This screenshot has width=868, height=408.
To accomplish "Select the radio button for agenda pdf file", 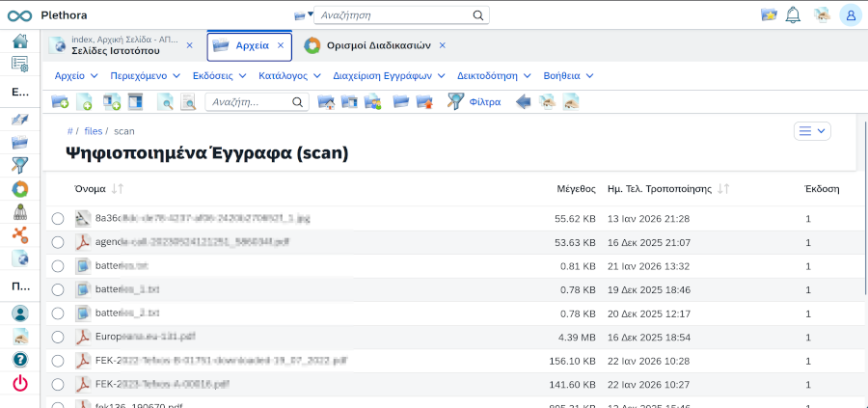I will pyautogui.click(x=58, y=242).
